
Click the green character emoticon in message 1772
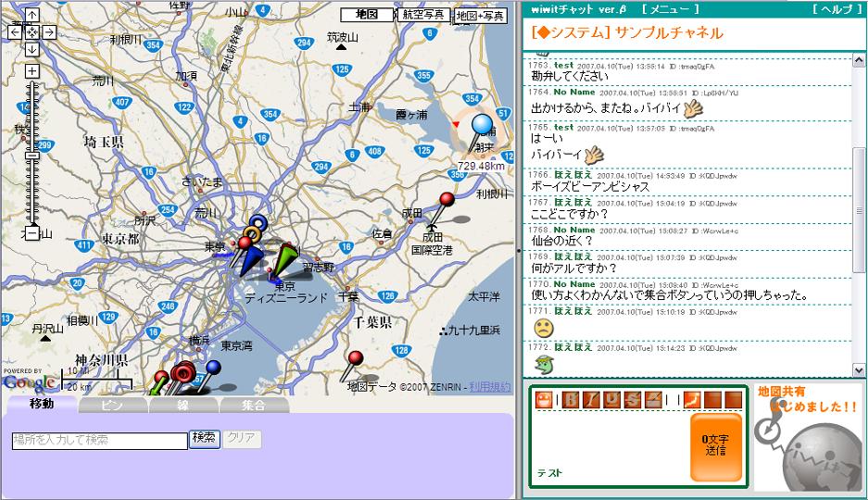(x=544, y=364)
